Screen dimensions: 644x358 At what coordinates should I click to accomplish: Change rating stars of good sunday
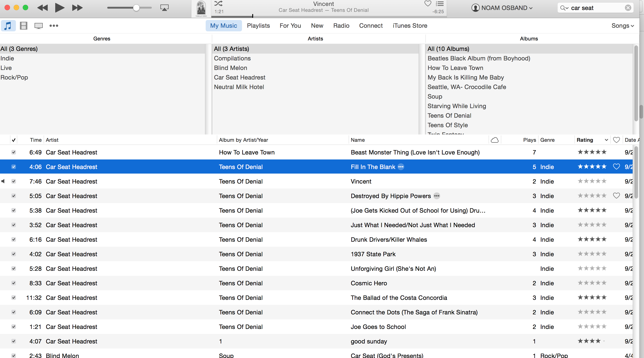click(592, 341)
